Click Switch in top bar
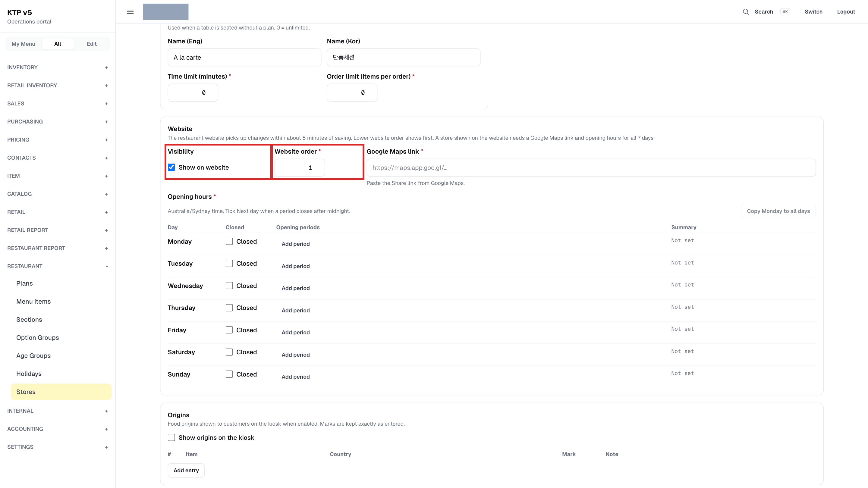 tap(813, 12)
